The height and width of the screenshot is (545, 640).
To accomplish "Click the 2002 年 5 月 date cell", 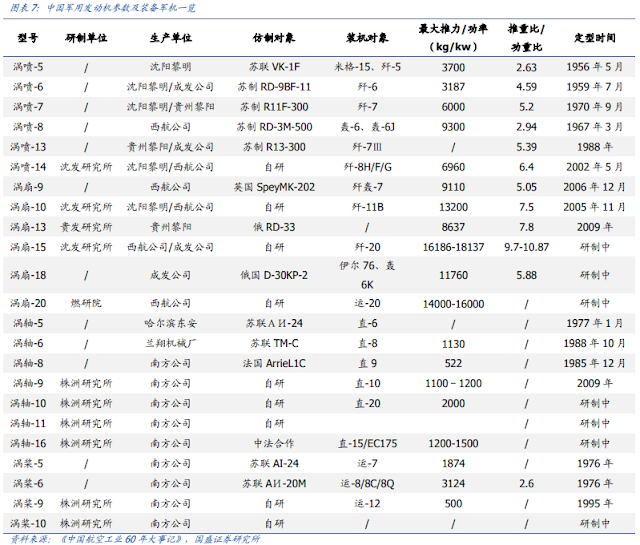I will tap(595, 167).
